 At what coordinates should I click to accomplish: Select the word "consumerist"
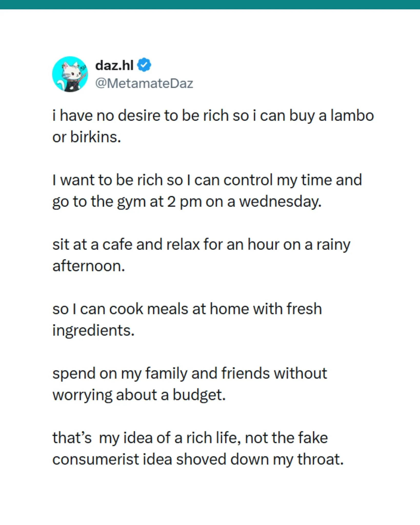[96, 459]
